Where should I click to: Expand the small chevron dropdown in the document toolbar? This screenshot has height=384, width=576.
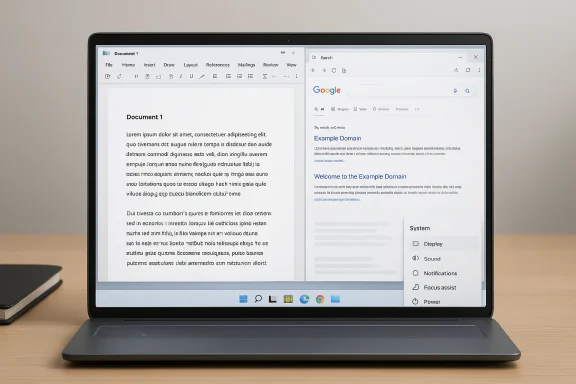(x=274, y=76)
